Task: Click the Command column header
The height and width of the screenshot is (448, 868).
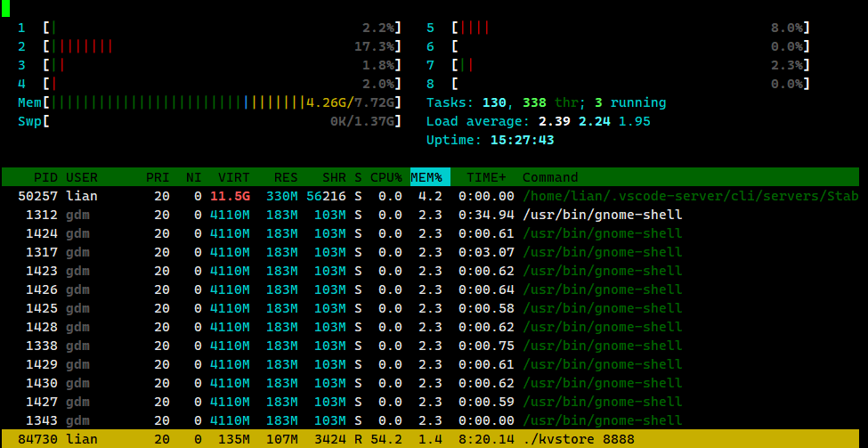Action: (x=550, y=177)
